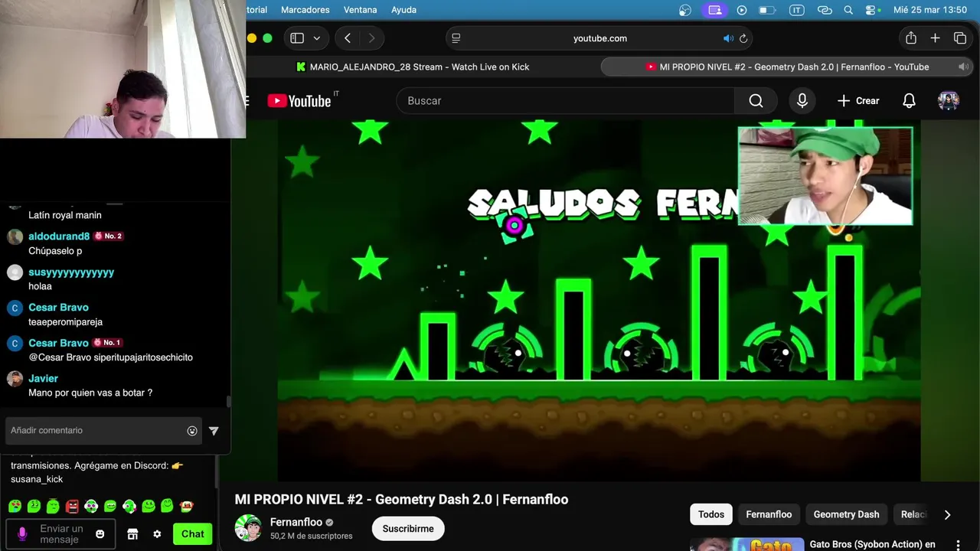Select the MI PROPIO NIVEL #2 YouTube tab
This screenshot has height=551, width=980.
tap(786, 67)
